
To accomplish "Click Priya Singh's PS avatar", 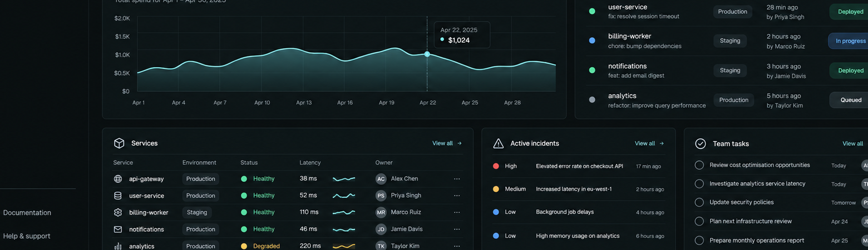I will (x=381, y=196).
